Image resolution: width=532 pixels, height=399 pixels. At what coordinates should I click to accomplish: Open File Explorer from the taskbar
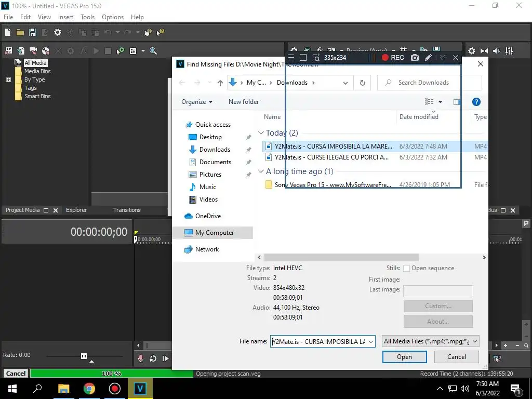coord(64,389)
